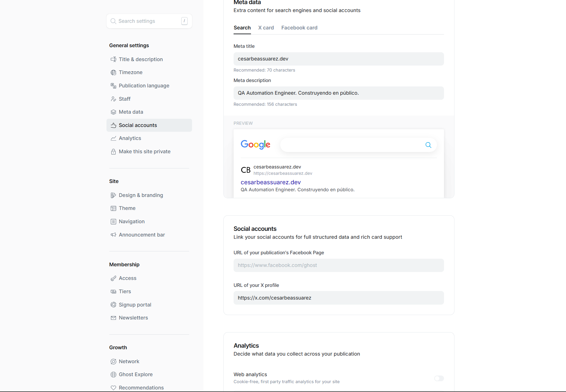This screenshot has width=566, height=392.
Task: Open Publication language via its translation icon
Action: (113, 85)
